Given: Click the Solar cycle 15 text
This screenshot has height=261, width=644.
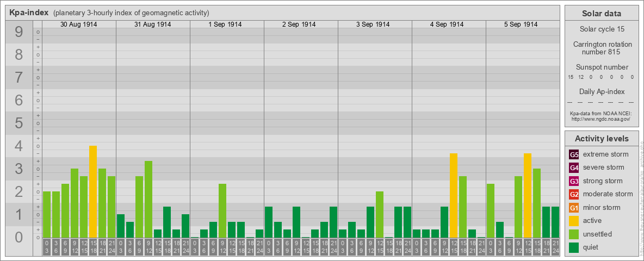Looking at the screenshot, I should (x=602, y=29).
